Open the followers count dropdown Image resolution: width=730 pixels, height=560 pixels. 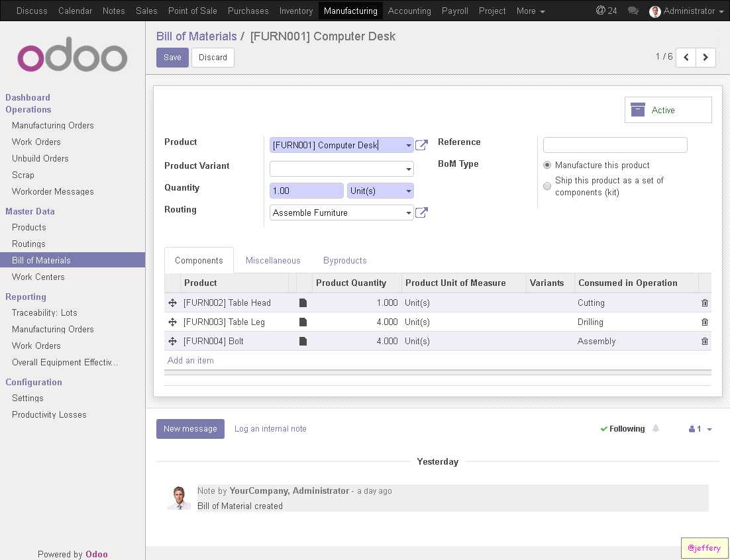[700, 429]
